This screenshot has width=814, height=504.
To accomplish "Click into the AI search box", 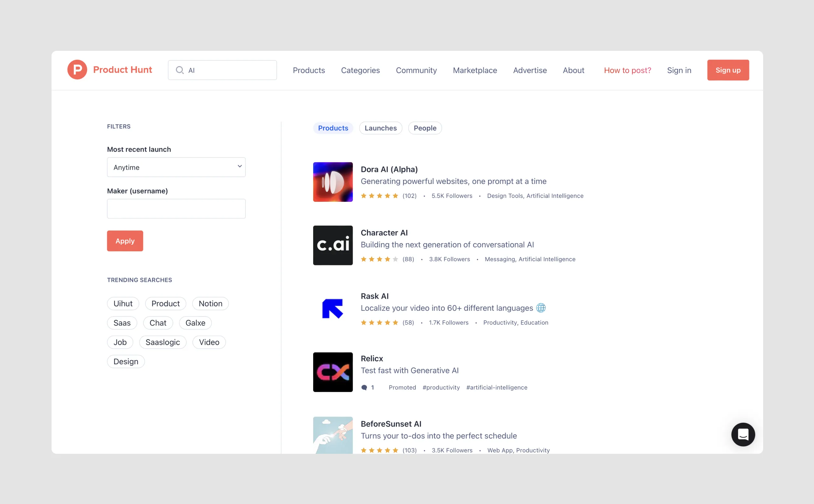I will coord(223,70).
